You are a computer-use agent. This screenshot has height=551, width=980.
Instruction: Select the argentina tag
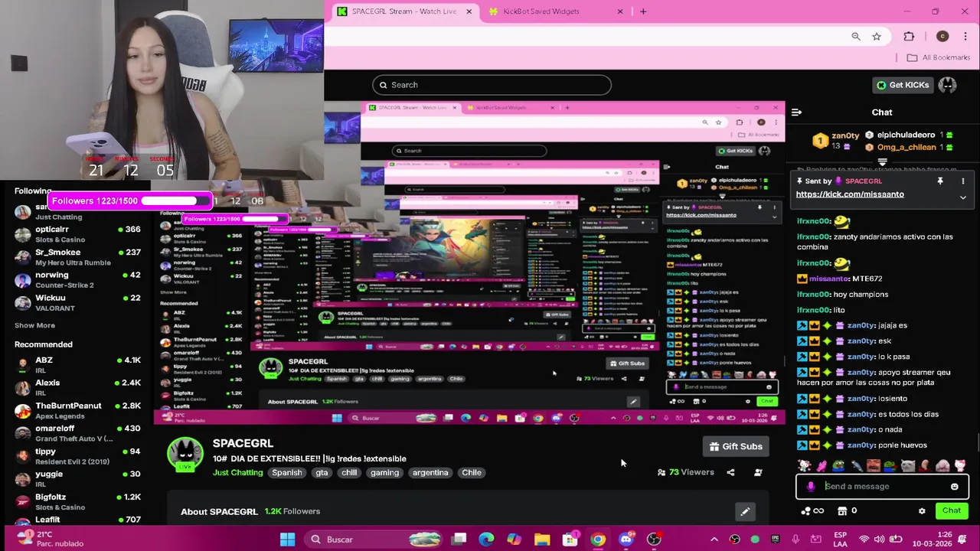pos(430,472)
